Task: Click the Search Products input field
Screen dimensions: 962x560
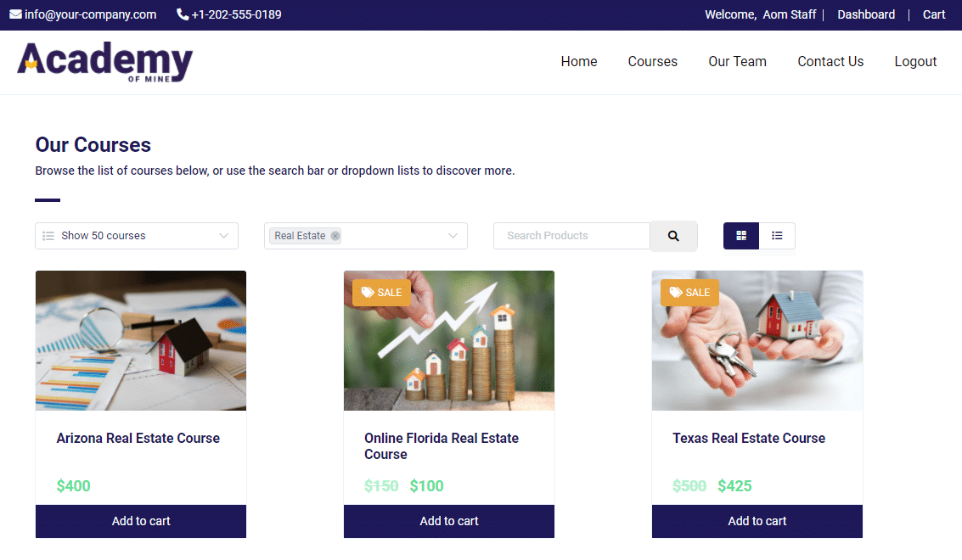Action: pyautogui.click(x=571, y=236)
